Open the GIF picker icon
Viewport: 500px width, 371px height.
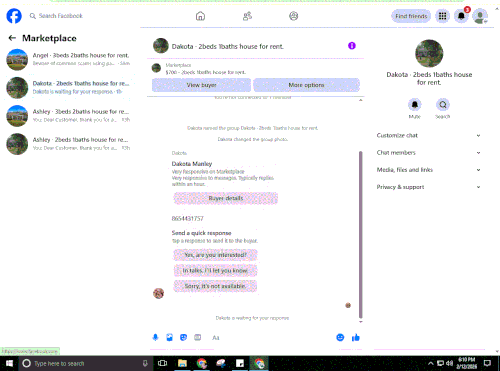[x=198, y=338]
